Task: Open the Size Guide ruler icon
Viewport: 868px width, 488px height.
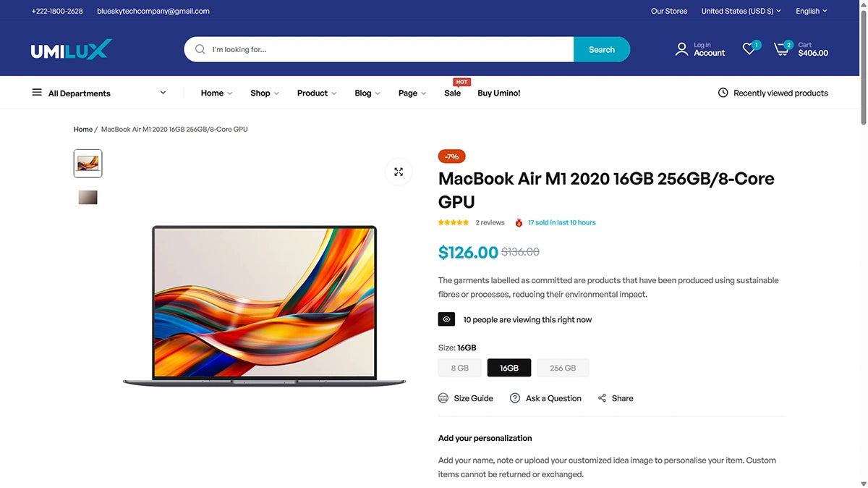Action: pos(443,398)
